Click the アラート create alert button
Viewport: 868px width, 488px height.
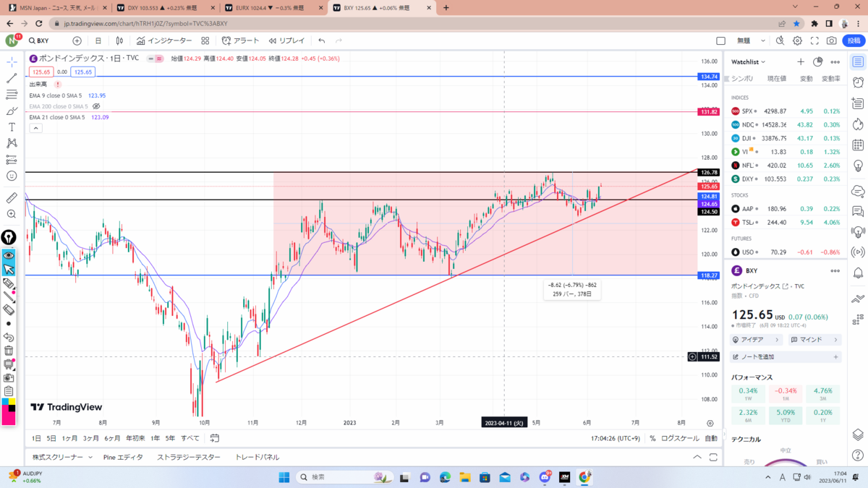coord(240,40)
